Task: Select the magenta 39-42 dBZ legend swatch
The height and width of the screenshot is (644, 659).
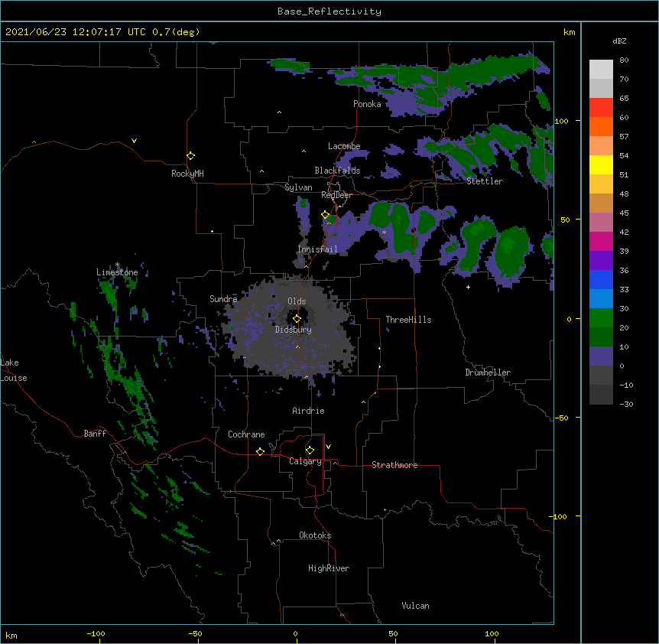Action: pos(601,241)
